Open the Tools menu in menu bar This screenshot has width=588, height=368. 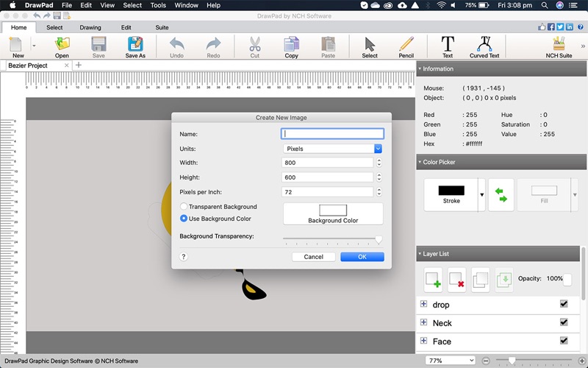158,5
